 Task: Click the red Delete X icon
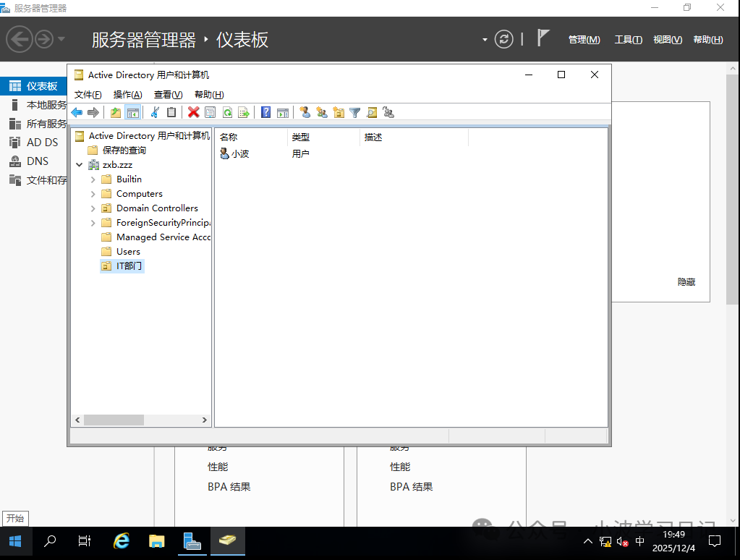click(193, 112)
